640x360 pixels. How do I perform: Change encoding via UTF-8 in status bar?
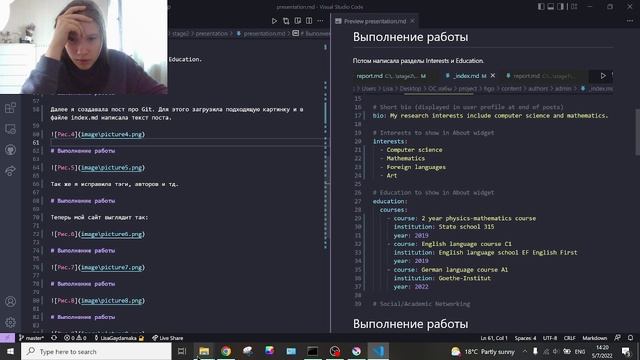point(550,338)
